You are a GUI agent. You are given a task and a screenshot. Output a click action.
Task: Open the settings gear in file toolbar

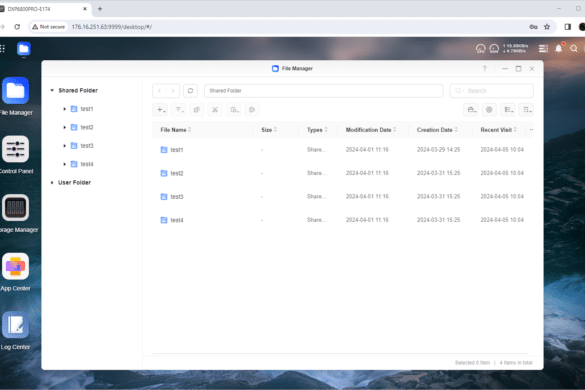coord(489,110)
